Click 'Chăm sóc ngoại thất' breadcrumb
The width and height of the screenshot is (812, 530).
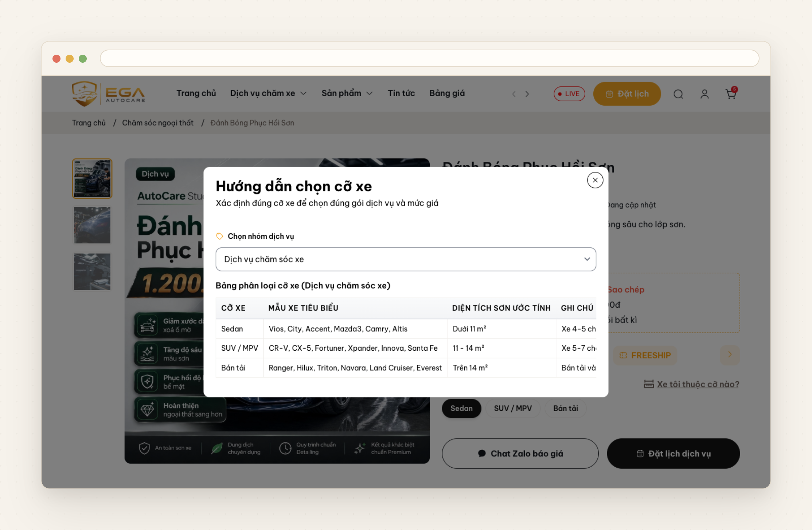(x=157, y=123)
